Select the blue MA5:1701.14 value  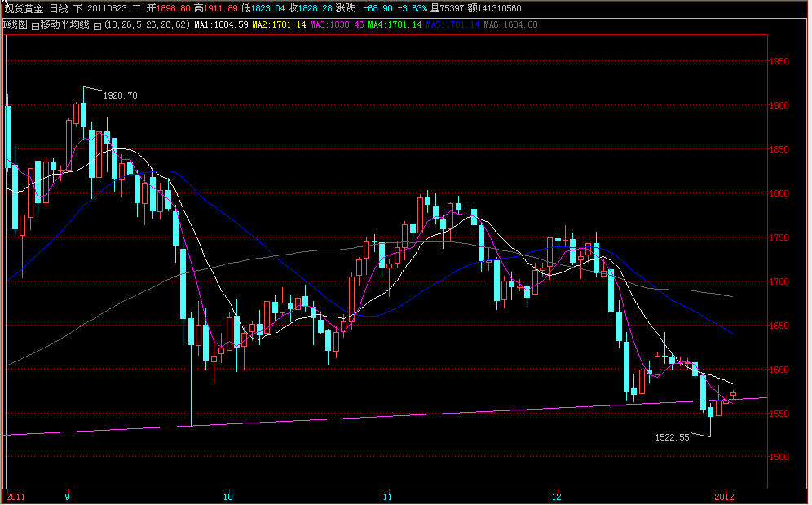[453, 25]
